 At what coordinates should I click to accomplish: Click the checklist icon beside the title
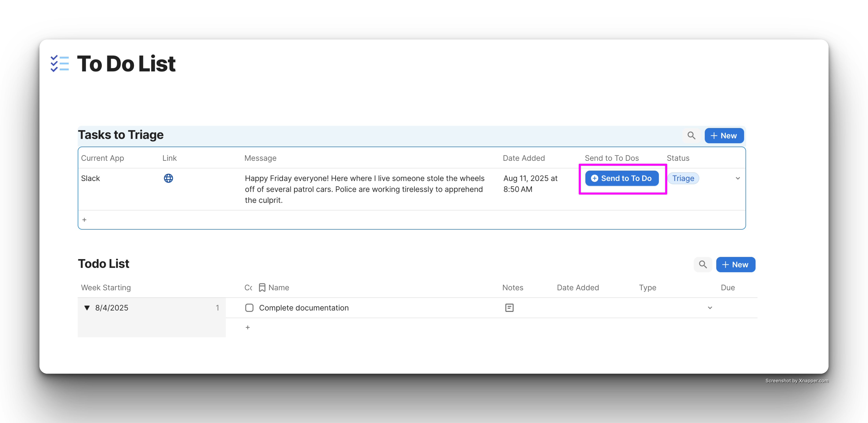60,63
